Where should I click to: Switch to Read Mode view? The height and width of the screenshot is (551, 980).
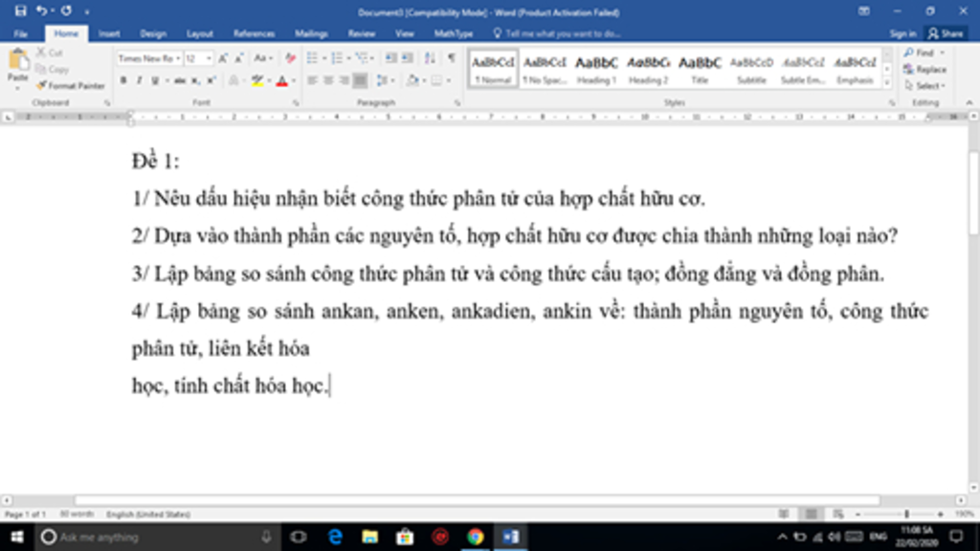[784, 514]
